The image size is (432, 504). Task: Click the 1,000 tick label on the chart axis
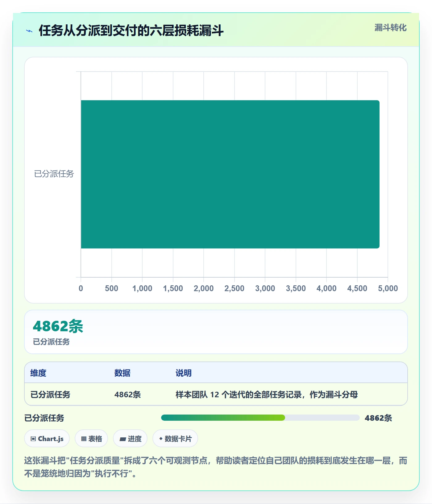[x=142, y=288]
